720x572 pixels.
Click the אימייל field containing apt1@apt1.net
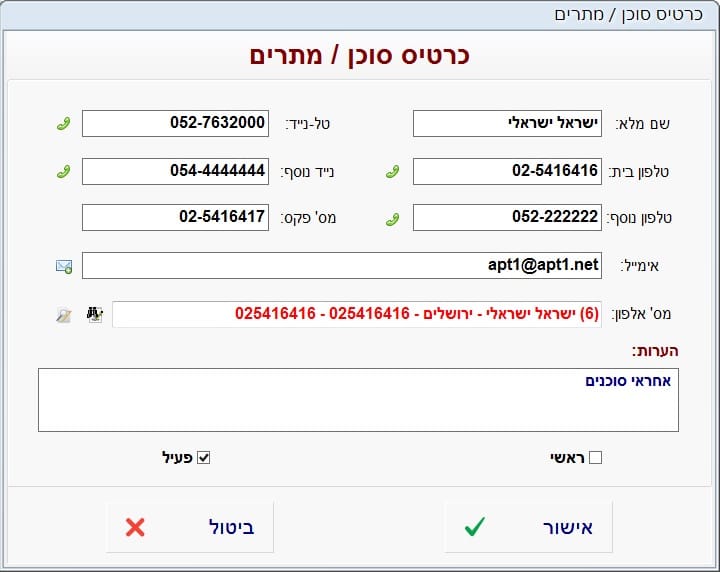[342, 265]
